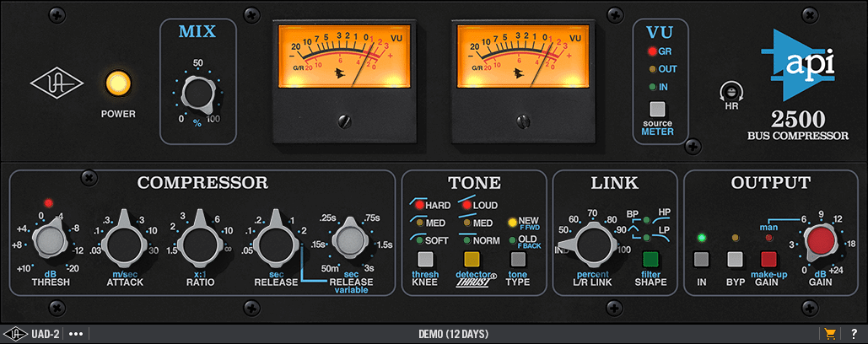Click the Universal Audio diamond logo on the panel

click(57, 84)
